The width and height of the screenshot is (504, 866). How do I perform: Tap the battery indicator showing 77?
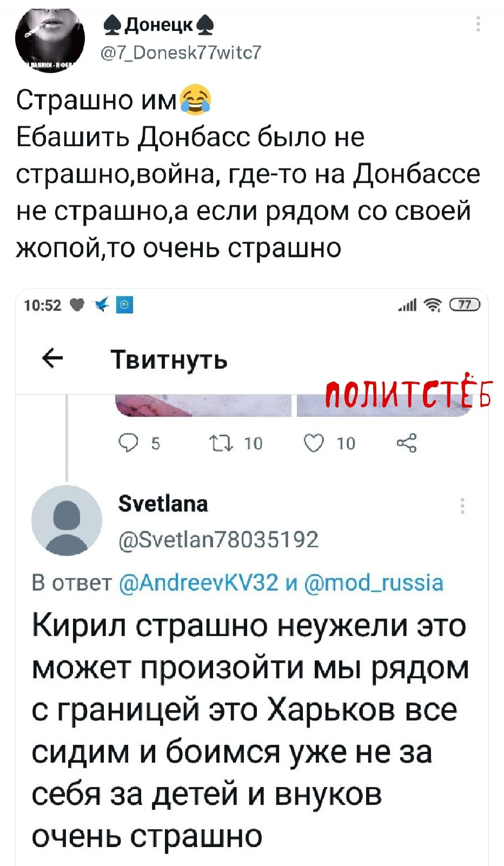point(465,305)
